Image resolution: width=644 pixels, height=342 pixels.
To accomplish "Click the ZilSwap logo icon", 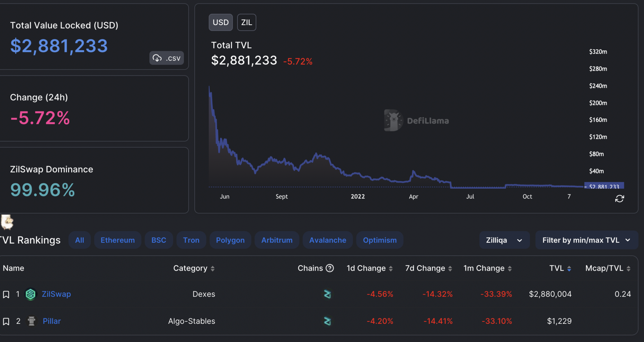I will (31, 294).
